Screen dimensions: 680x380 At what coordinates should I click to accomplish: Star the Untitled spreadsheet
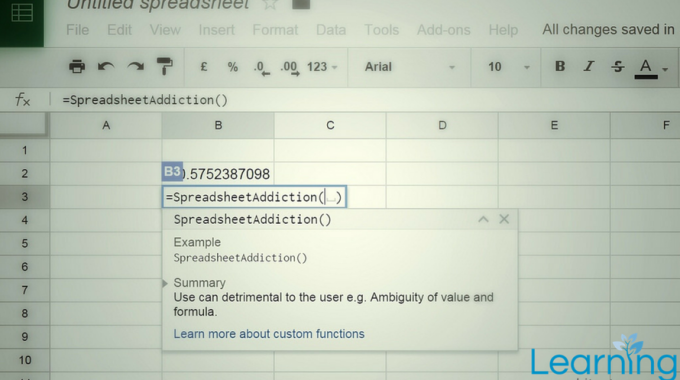pos(270,4)
